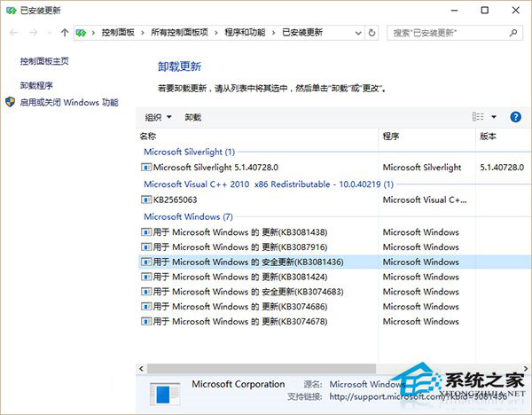Screen dimensions: 532x415
Task: Click the horizontal scrollbar thumb
Action: pos(262,369)
